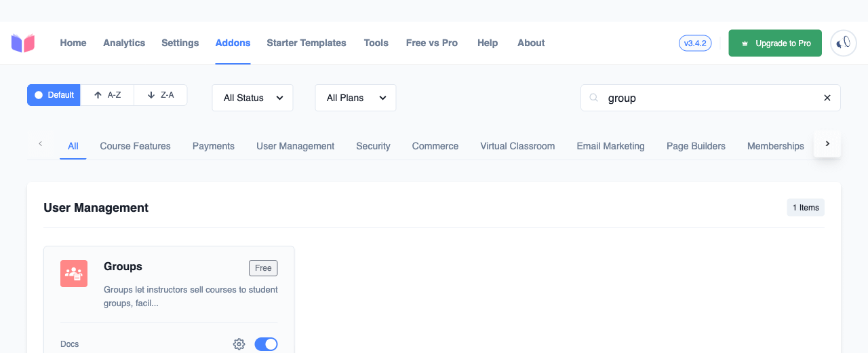Open the About page
The height and width of the screenshot is (353, 868).
pyautogui.click(x=531, y=43)
